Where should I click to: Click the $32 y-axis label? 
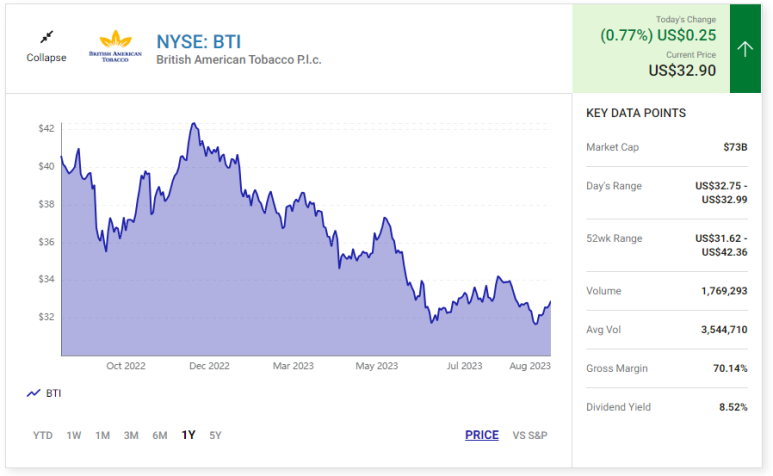click(x=46, y=317)
